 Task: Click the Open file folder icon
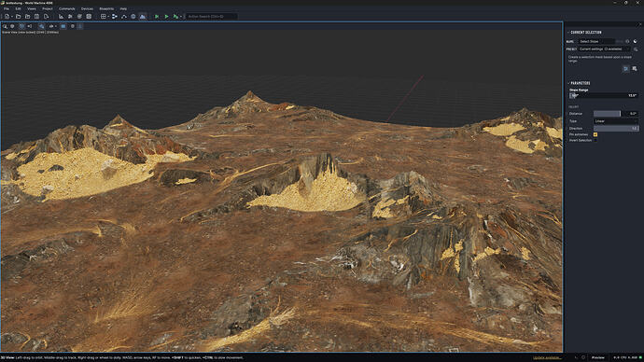[x=18, y=17]
